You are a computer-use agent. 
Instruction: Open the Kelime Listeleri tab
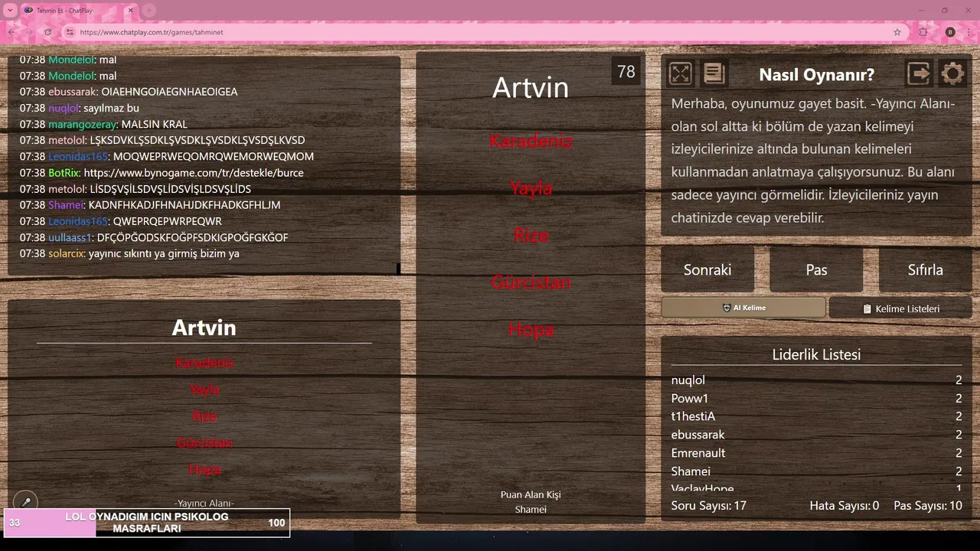[900, 308]
